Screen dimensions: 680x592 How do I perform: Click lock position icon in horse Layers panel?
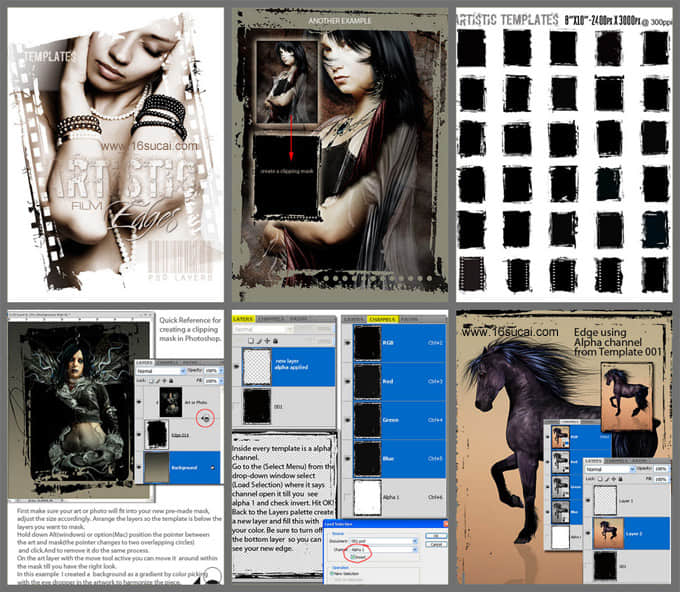(x=614, y=479)
